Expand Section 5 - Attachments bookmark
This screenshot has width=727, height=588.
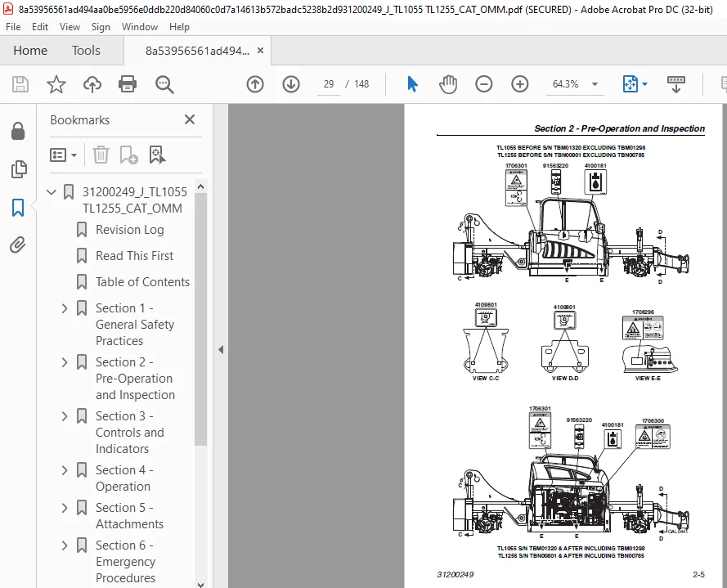pos(65,508)
